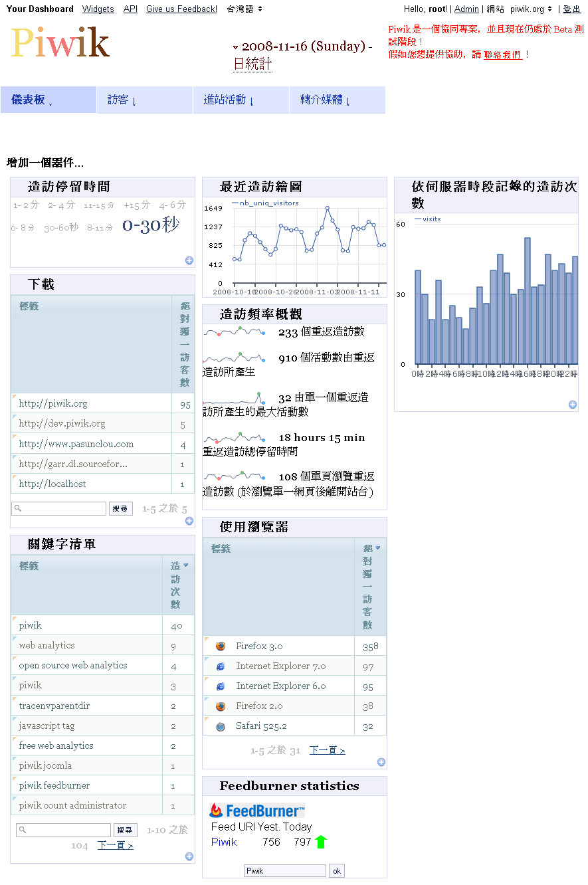Click the 日統計 period link

252,64
